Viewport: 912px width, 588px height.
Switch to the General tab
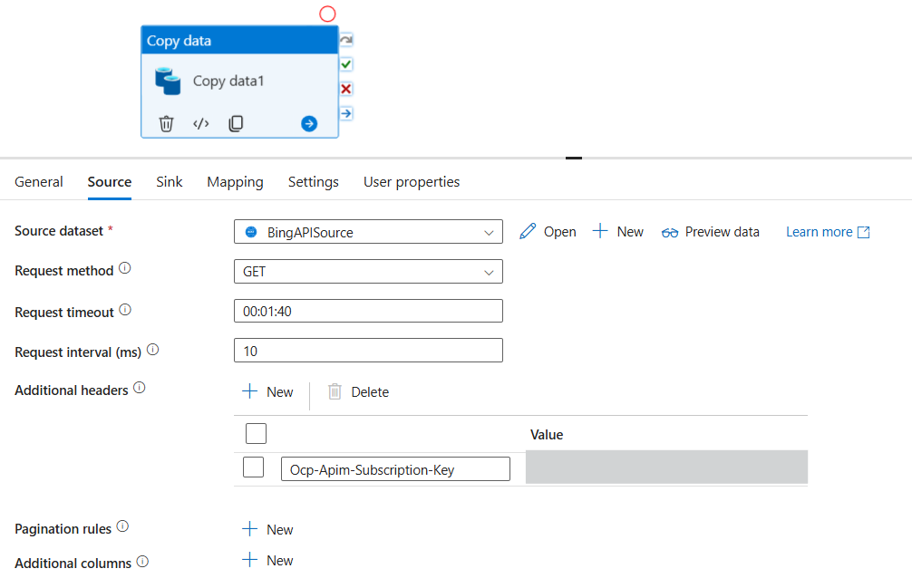(x=39, y=182)
